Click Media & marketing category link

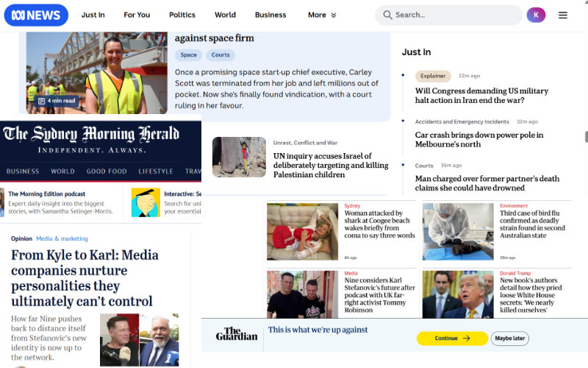pos(62,238)
